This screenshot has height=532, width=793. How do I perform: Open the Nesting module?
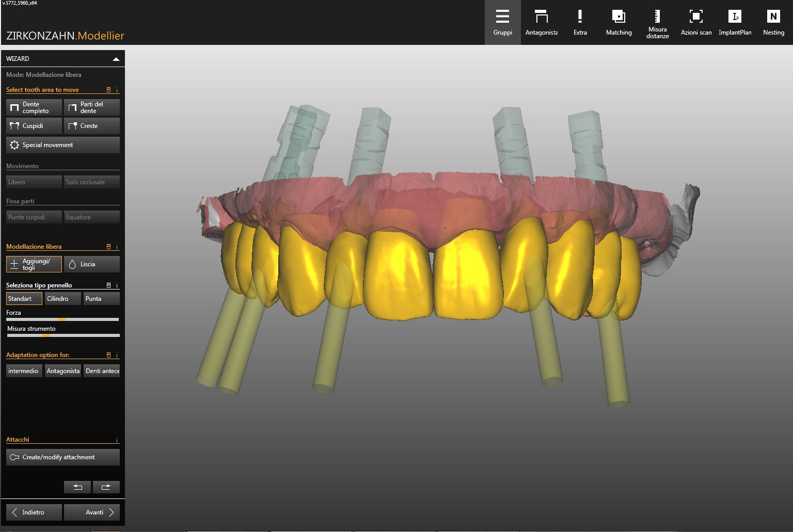[x=773, y=23]
